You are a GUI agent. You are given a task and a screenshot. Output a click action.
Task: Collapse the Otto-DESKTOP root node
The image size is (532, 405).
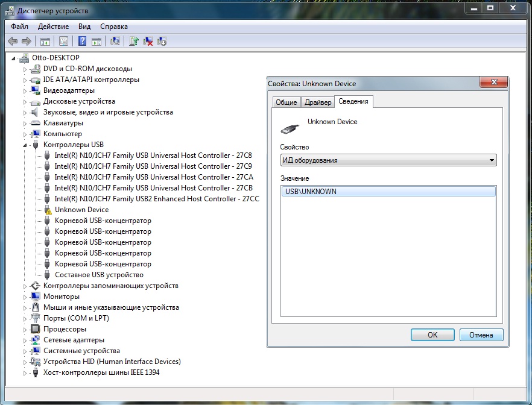click(x=13, y=58)
